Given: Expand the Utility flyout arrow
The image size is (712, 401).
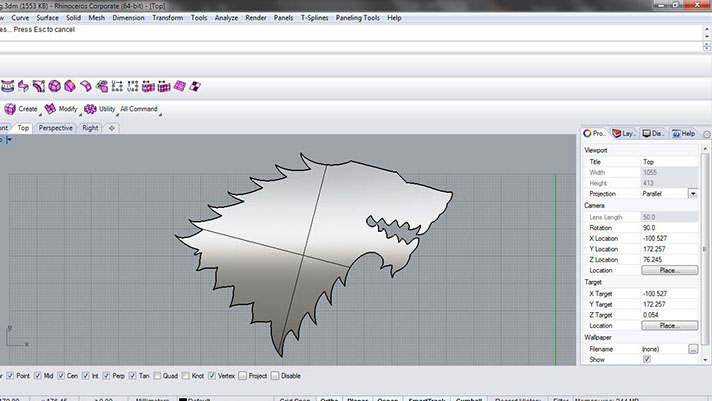Looking at the screenshot, I should click(x=117, y=114).
